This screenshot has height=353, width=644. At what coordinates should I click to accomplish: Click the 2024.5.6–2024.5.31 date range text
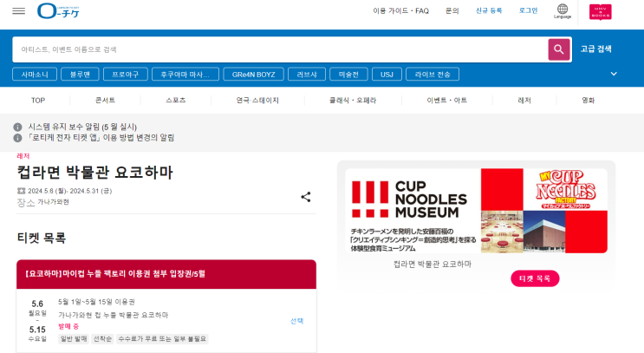pyautogui.click(x=69, y=191)
